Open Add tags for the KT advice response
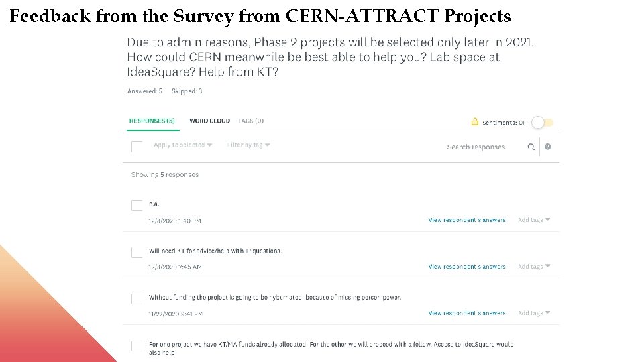Screen dimensions: 644x362 [x=533, y=267]
